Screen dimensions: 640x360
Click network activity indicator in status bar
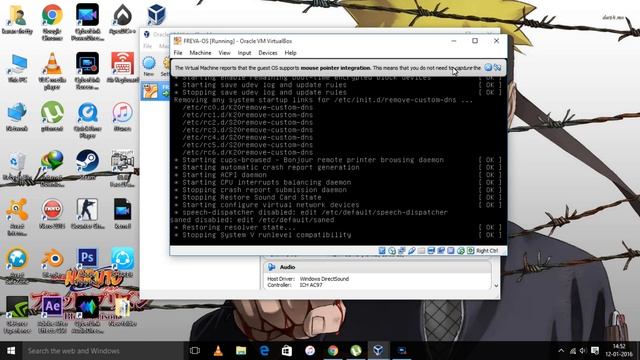click(x=402, y=251)
